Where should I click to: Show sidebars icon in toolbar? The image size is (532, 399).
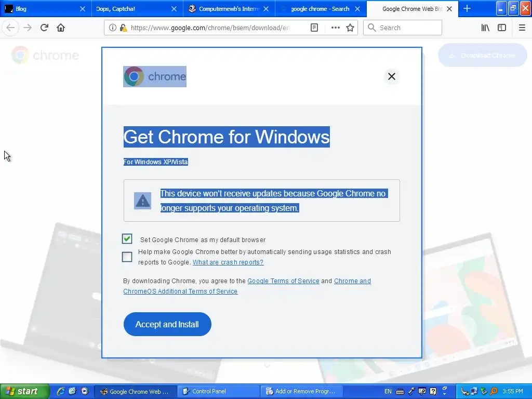pyautogui.click(x=502, y=28)
